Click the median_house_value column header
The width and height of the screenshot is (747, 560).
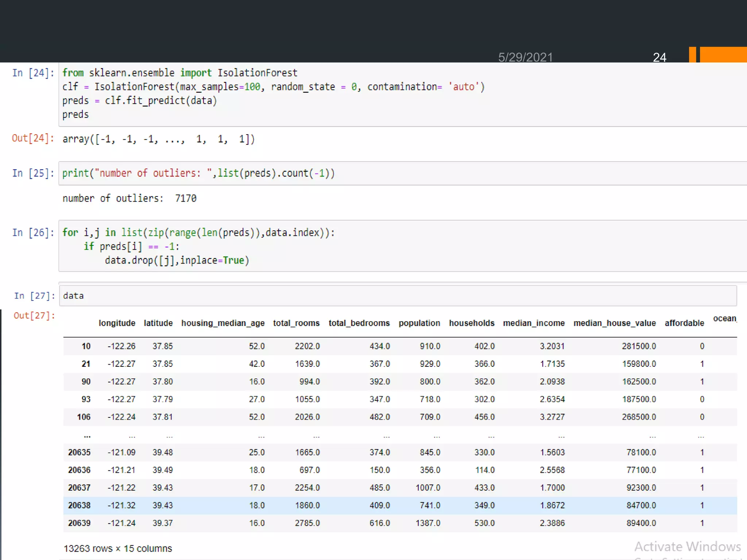[x=615, y=323]
